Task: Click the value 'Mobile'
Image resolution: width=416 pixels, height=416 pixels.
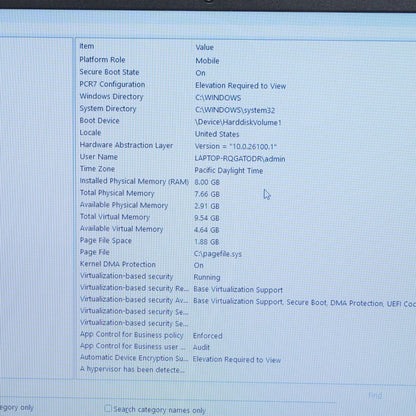Action: pos(207,61)
